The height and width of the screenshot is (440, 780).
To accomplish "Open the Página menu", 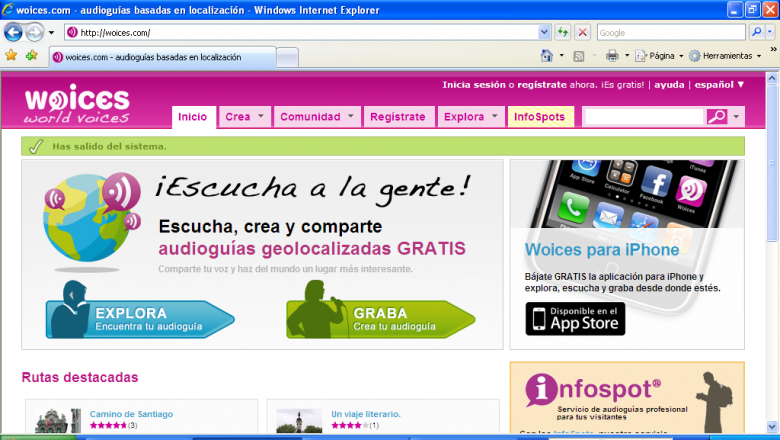I will [x=660, y=56].
